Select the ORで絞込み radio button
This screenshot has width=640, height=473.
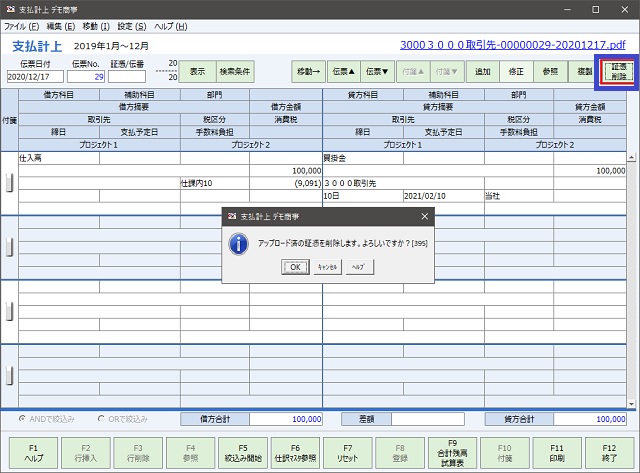coord(101,419)
